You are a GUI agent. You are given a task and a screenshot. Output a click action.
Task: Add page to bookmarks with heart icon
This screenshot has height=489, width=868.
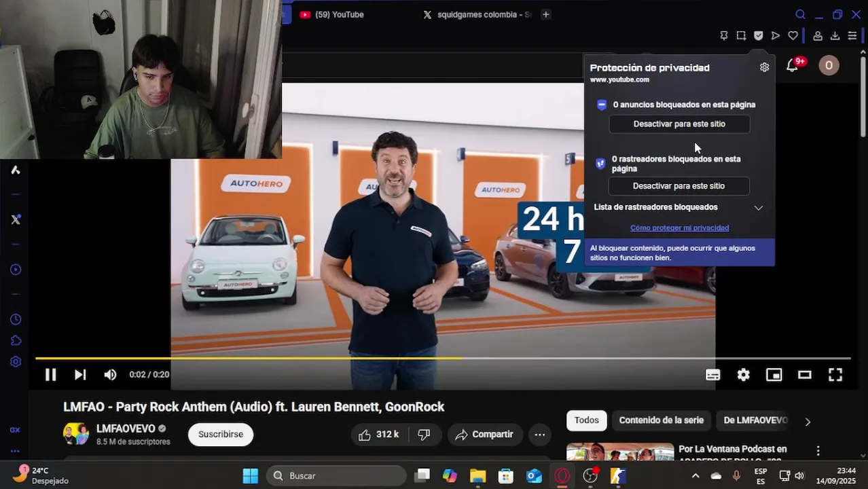(793, 35)
